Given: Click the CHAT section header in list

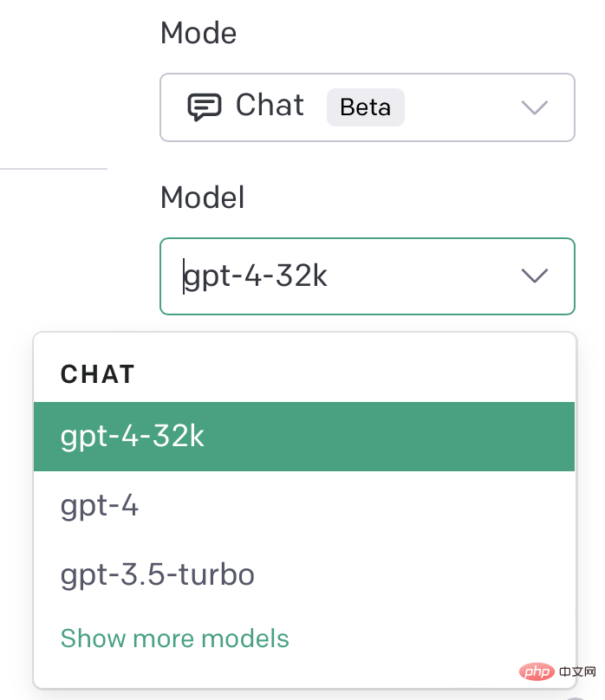Looking at the screenshot, I should [97, 374].
